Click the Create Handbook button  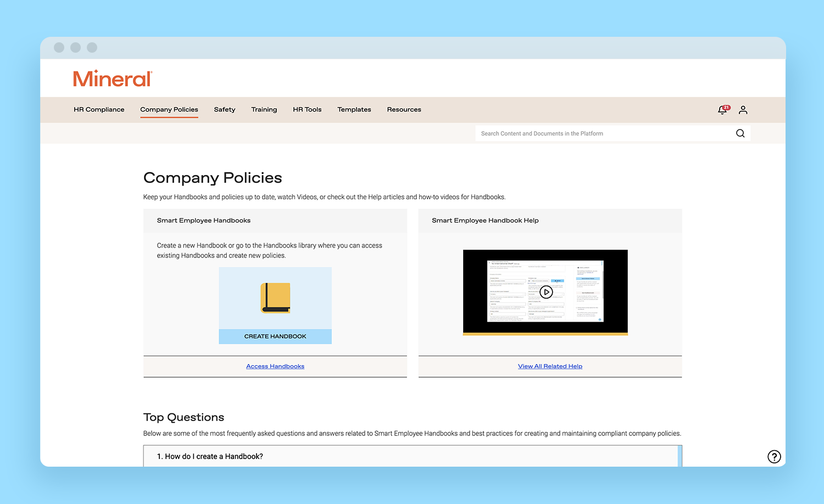(275, 337)
